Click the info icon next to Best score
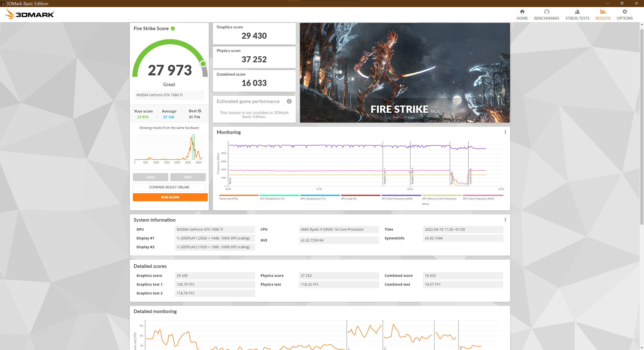 199,111
